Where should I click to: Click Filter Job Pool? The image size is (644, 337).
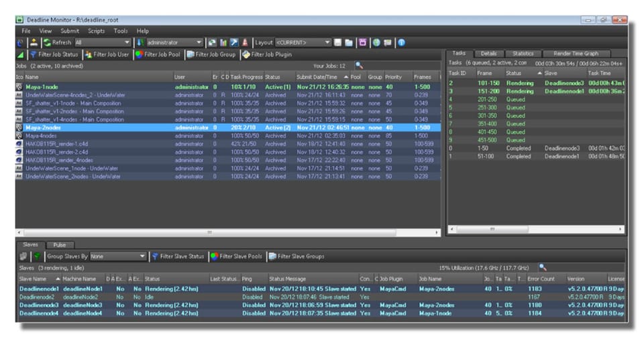(x=158, y=54)
